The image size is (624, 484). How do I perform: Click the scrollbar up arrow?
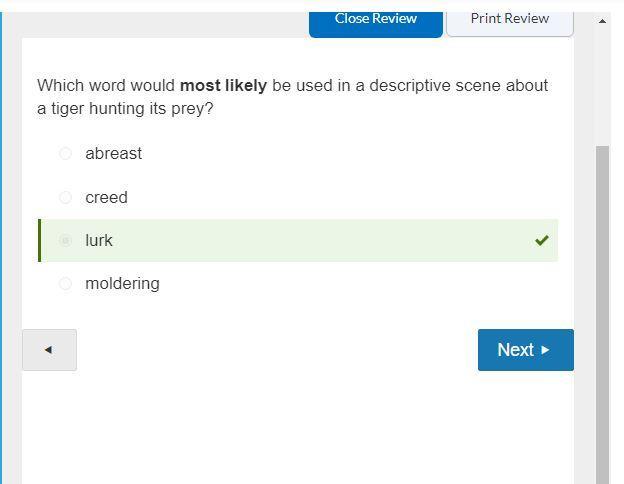(x=602, y=21)
